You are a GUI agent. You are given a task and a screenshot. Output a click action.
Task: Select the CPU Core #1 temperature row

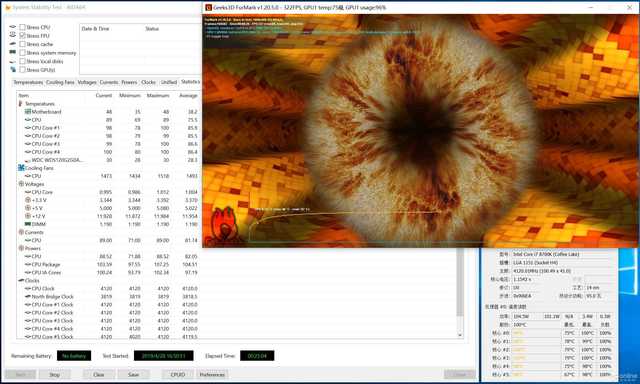pyautogui.click(x=108, y=128)
